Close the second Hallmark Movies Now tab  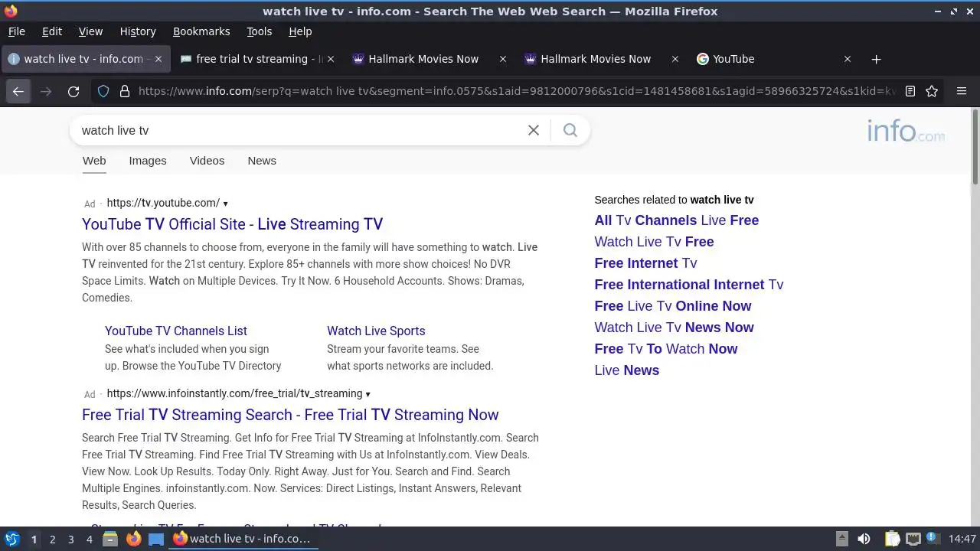coord(675,59)
